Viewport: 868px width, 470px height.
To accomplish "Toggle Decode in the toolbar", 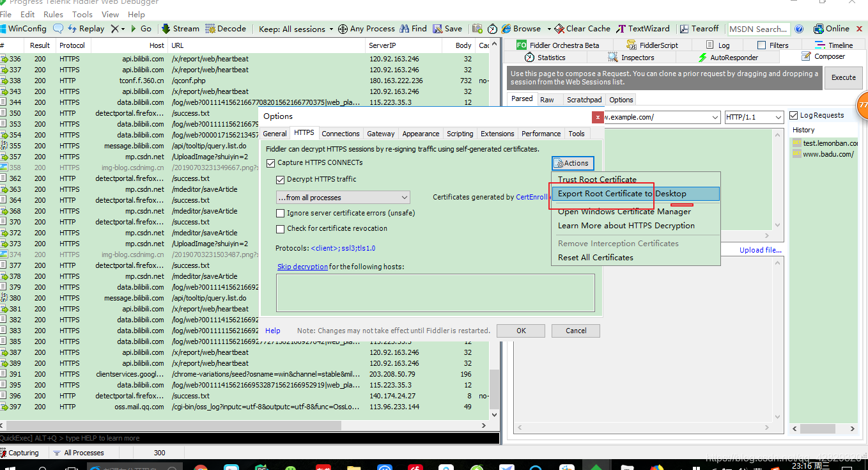I will click(x=226, y=29).
